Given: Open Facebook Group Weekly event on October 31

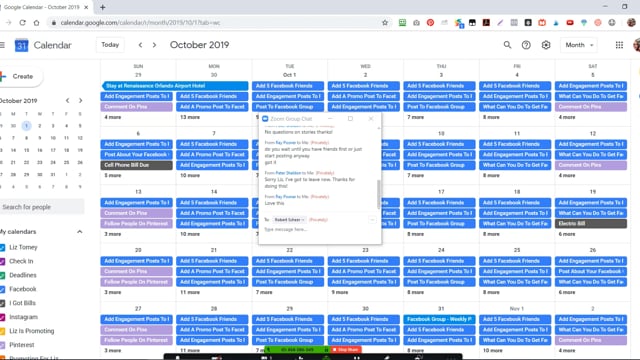Looking at the screenshot, I should tap(440, 319).
